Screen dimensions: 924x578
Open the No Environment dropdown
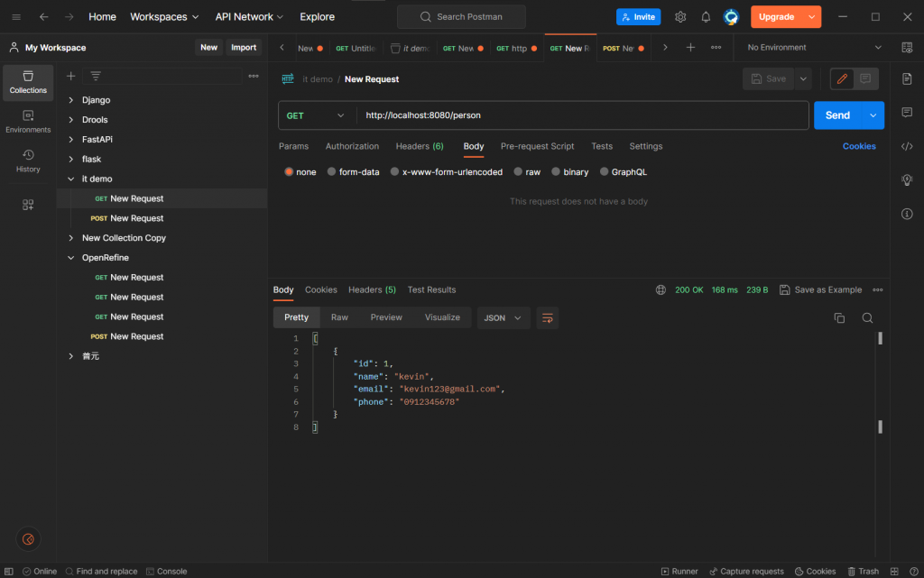point(814,48)
